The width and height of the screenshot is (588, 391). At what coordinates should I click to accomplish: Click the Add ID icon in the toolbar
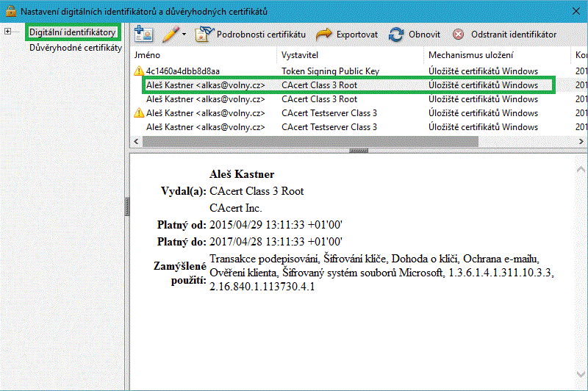tap(143, 34)
